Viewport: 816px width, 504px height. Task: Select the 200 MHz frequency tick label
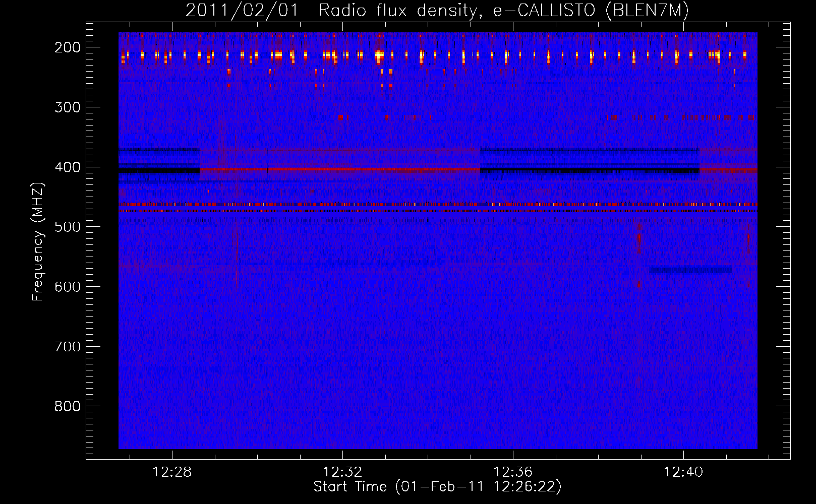[68, 47]
